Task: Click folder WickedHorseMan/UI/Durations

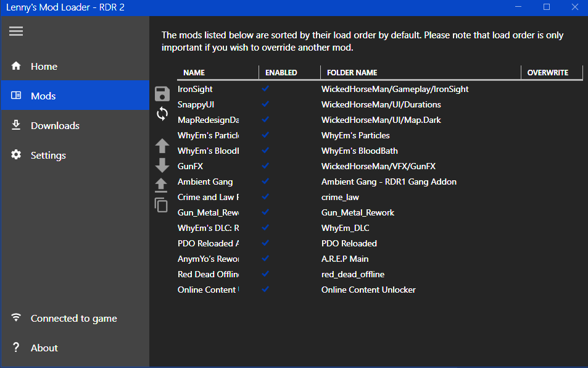Action: pyautogui.click(x=381, y=105)
